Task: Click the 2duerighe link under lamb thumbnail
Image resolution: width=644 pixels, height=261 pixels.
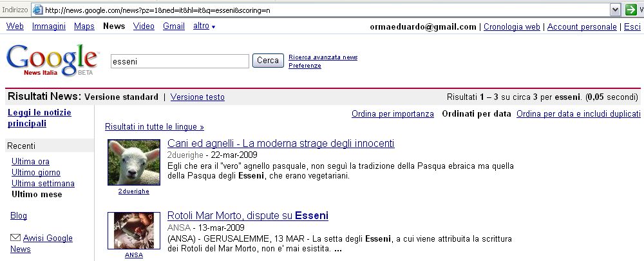Action: pyautogui.click(x=134, y=191)
